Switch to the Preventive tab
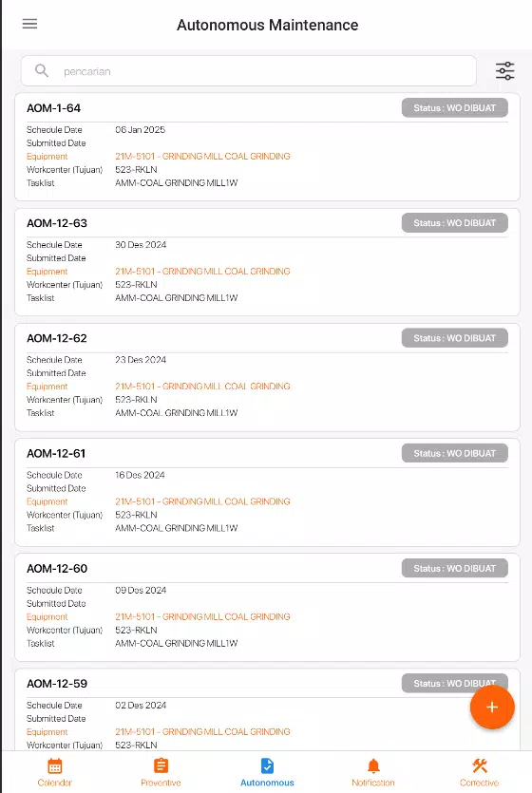 click(x=161, y=772)
